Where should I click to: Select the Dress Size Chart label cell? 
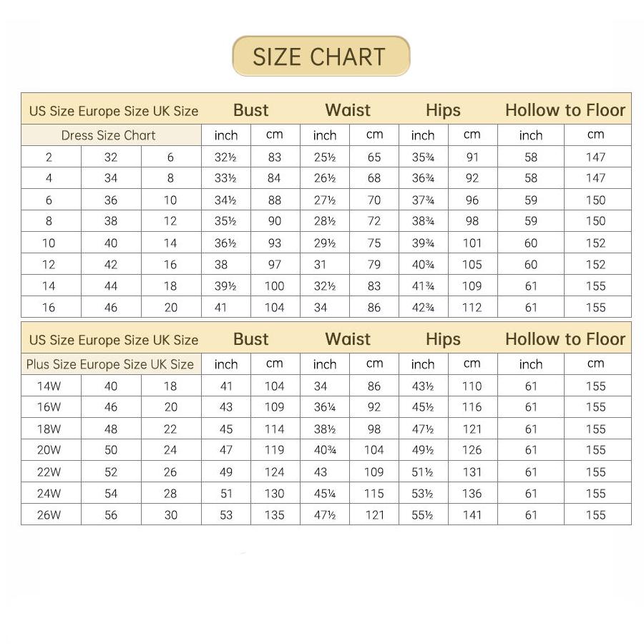pos(108,135)
